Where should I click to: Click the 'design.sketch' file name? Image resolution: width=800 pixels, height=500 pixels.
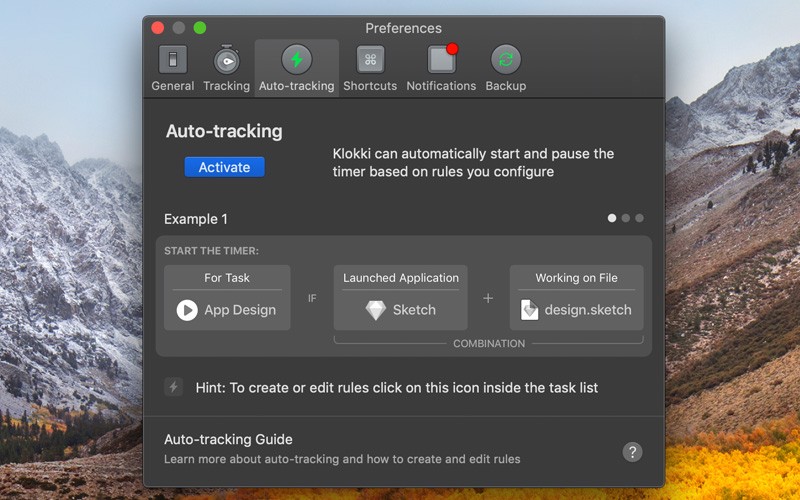click(588, 310)
